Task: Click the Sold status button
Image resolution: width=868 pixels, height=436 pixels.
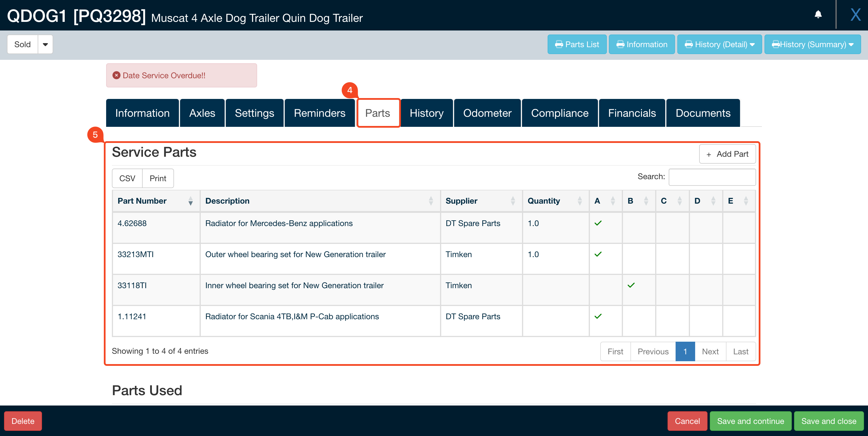Action: [22, 44]
